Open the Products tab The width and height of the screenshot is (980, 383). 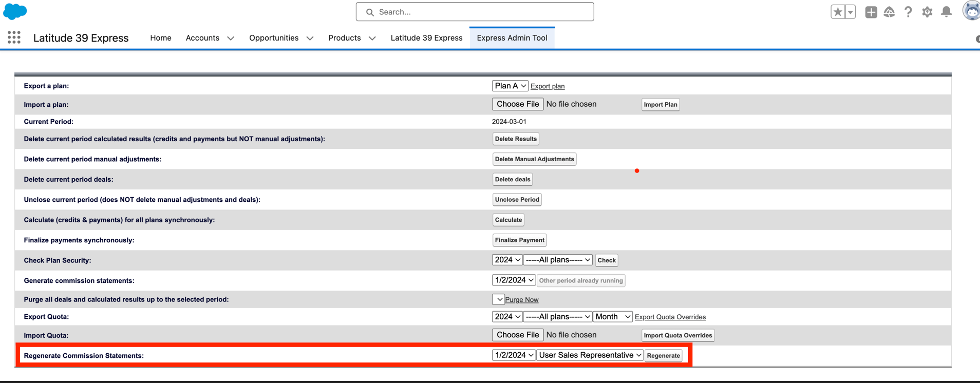click(x=344, y=38)
